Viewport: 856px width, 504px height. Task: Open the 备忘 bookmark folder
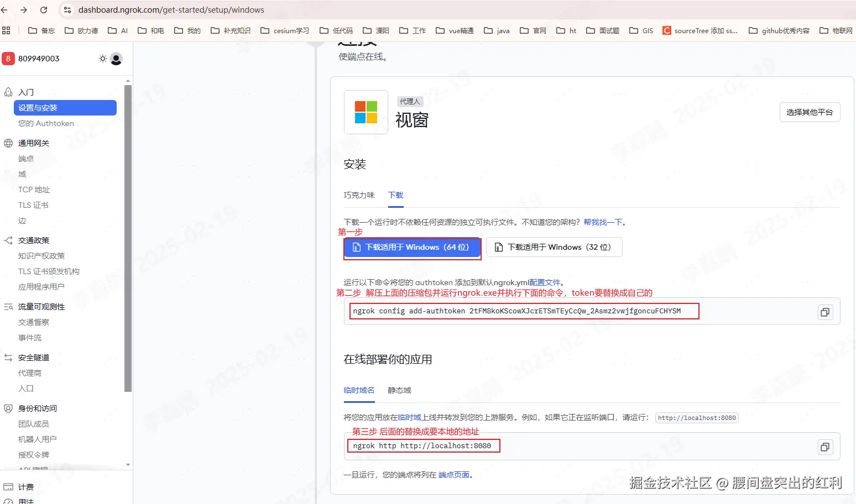coord(41,30)
